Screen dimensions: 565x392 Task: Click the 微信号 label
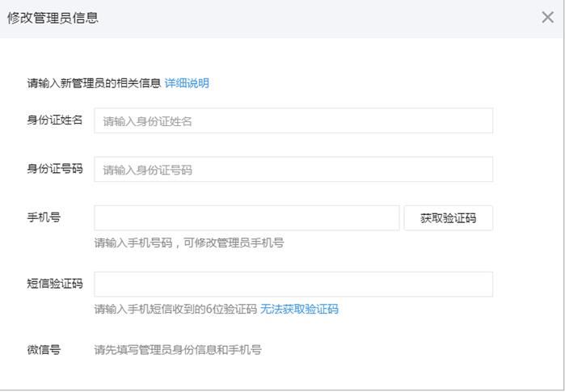pyautogui.click(x=44, y=350)
